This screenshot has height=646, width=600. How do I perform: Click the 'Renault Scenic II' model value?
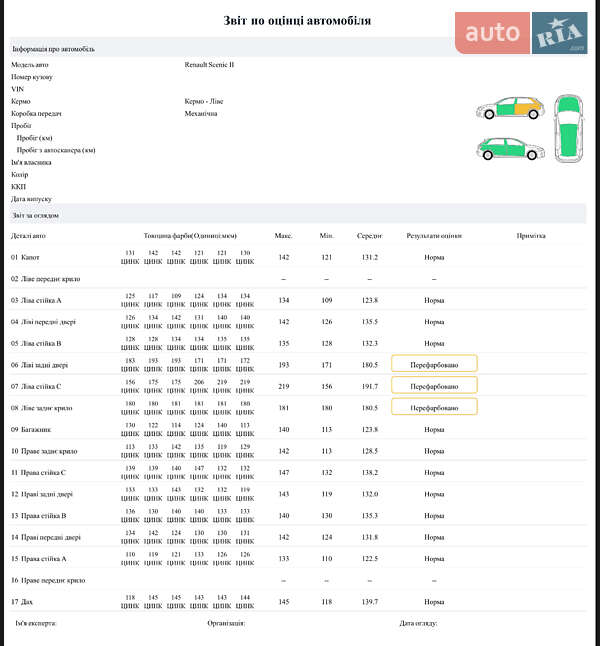click(209, 64)
